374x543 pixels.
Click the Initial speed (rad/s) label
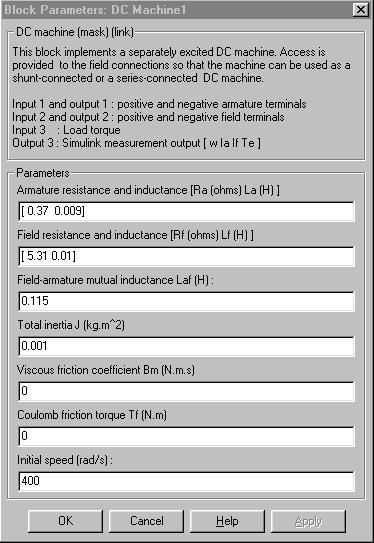tap(65, 460)
